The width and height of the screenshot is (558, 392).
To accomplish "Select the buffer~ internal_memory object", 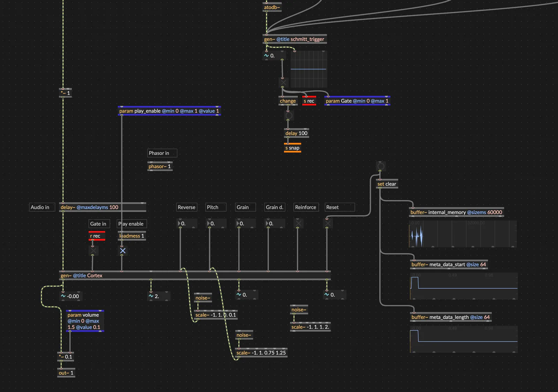I will (x=457, y=212).
